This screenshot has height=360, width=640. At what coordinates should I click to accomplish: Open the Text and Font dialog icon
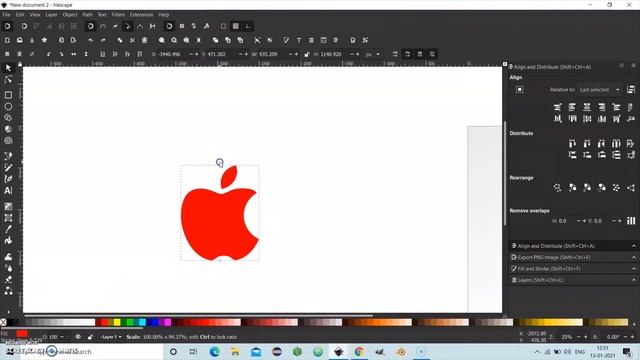tap(299, 40)
